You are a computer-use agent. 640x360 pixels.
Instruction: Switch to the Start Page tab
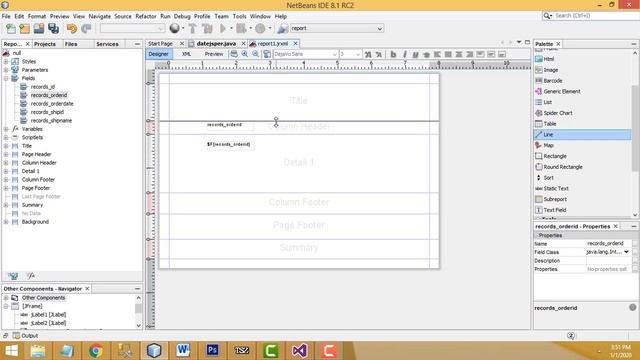[160, 44]
